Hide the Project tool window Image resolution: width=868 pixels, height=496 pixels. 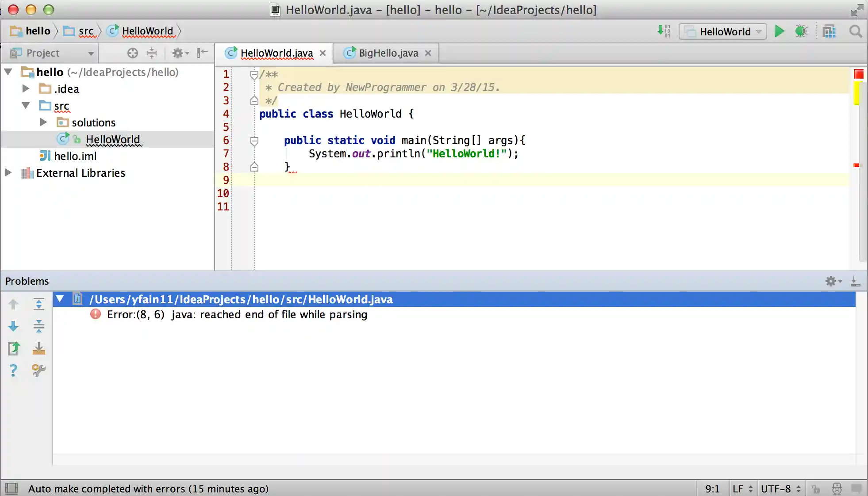[203, 53]
